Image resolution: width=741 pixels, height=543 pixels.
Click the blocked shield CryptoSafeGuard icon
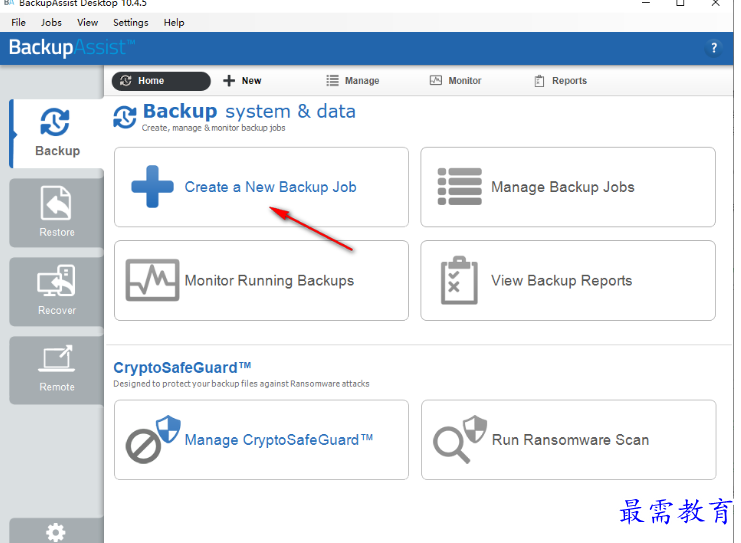click(153, 440)
